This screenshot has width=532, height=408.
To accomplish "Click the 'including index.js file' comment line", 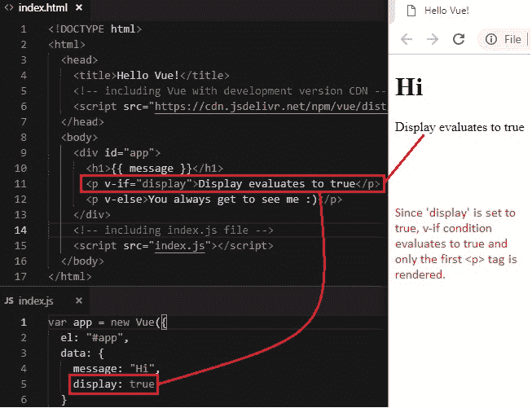I will pyautogui.click(x=174, y=230).
